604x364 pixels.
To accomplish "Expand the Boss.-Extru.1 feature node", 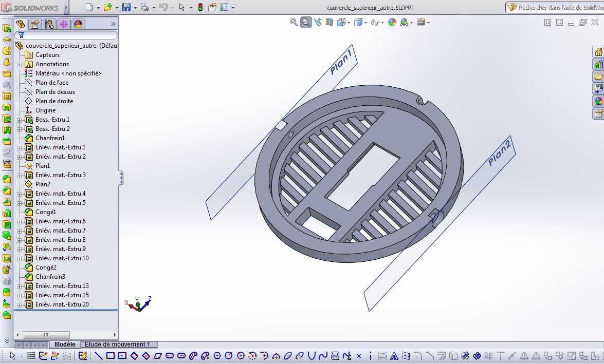I will coord(19,120).
